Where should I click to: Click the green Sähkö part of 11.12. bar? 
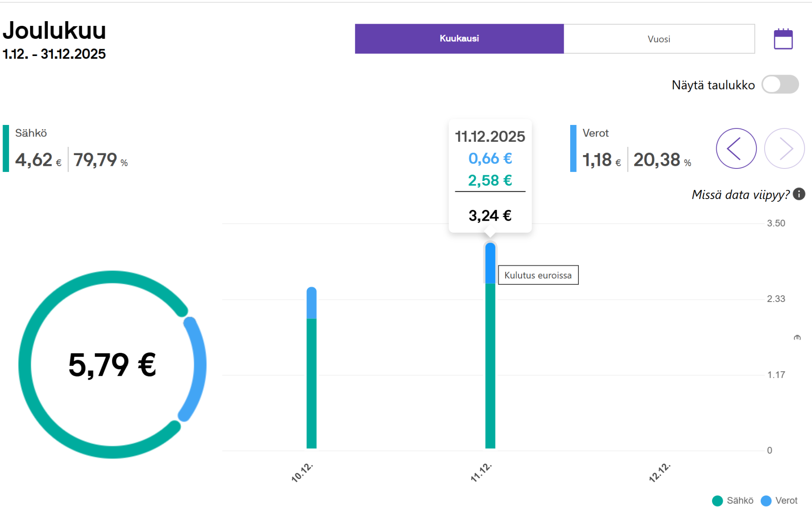[x=490, y=366]
